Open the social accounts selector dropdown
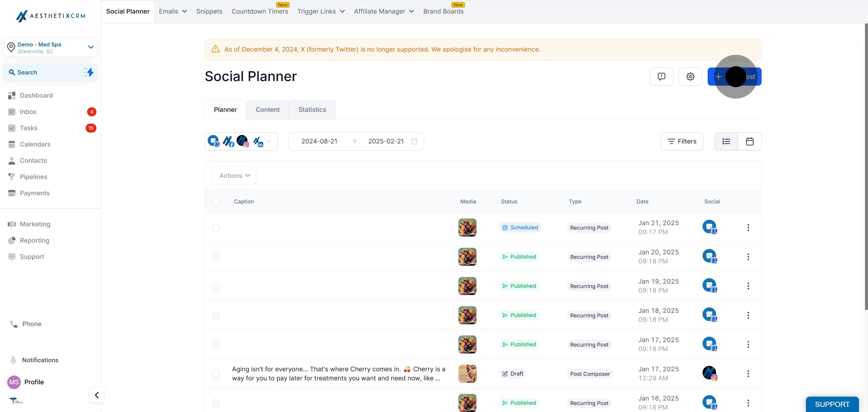This screenshot has width=868, height=412. click(x=269, y=141)
